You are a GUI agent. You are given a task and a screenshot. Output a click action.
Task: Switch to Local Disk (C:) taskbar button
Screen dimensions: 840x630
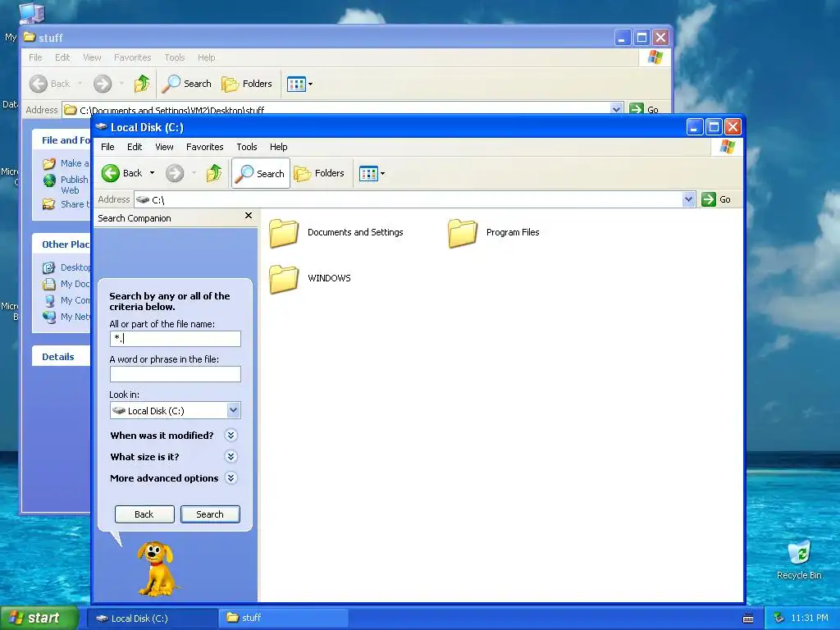point(152,619)
